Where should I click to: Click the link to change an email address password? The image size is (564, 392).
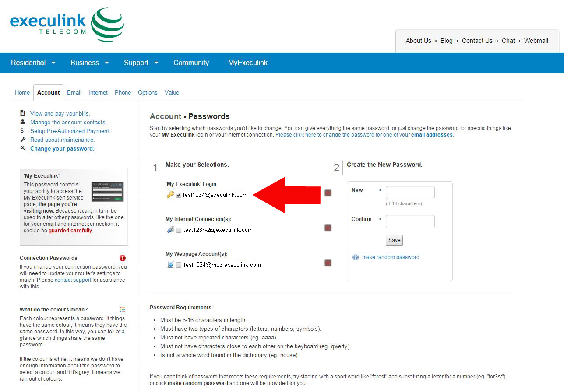364,135
